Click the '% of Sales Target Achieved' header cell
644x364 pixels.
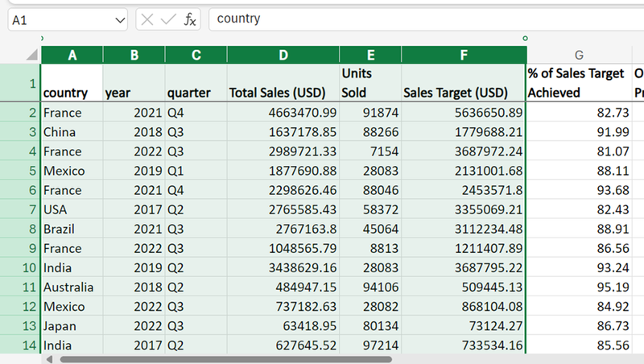[579, 84]
